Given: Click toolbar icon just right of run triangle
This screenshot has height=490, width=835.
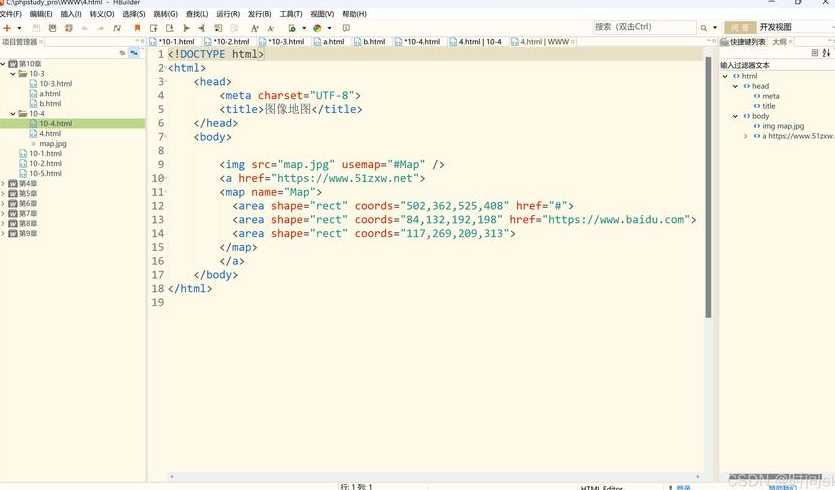Looking at the screenshot, I should pos(201,28).
